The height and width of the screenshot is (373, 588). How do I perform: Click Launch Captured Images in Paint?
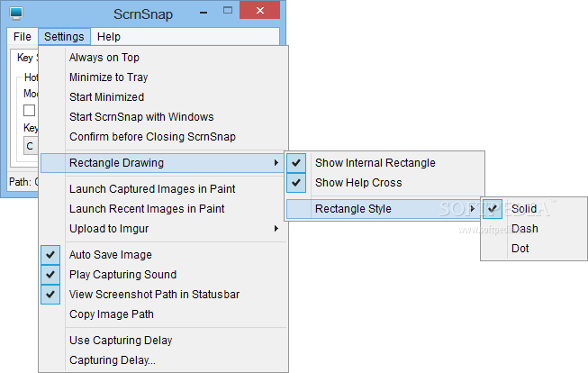(x=152, y=189)
